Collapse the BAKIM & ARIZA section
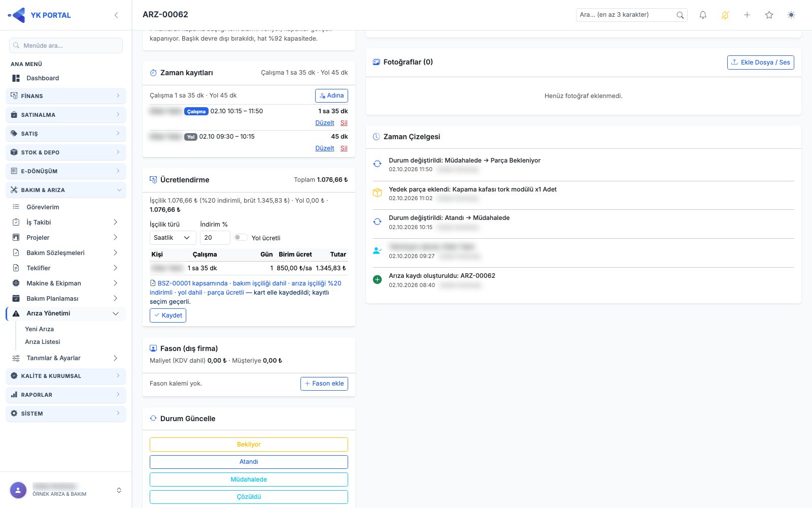Image resolution: width=812 pixels, height=508 pixels. coord(66,190)
